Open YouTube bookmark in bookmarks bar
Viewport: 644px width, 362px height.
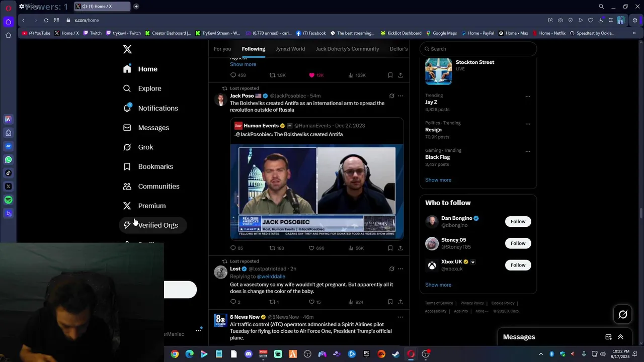(36, 33)
